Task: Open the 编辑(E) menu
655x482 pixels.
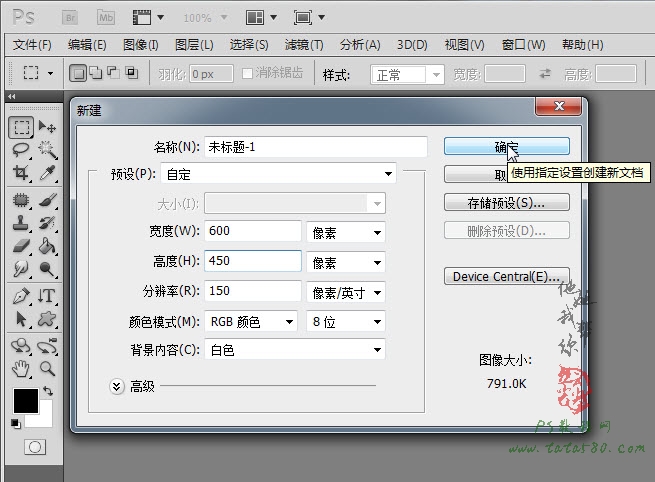Action: (87, 44)
